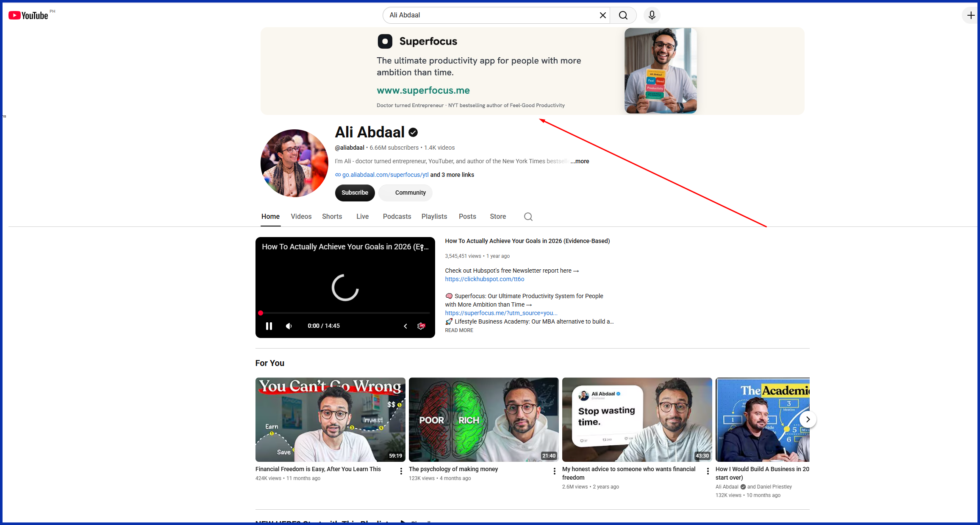Viewport: 980px width, 525px height.
Task: Show the '3 more links' list
Action: coord(452,175)
